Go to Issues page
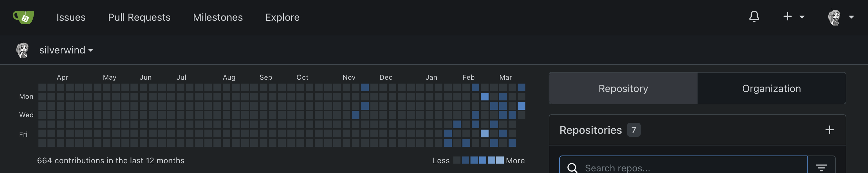 (71, 17)
